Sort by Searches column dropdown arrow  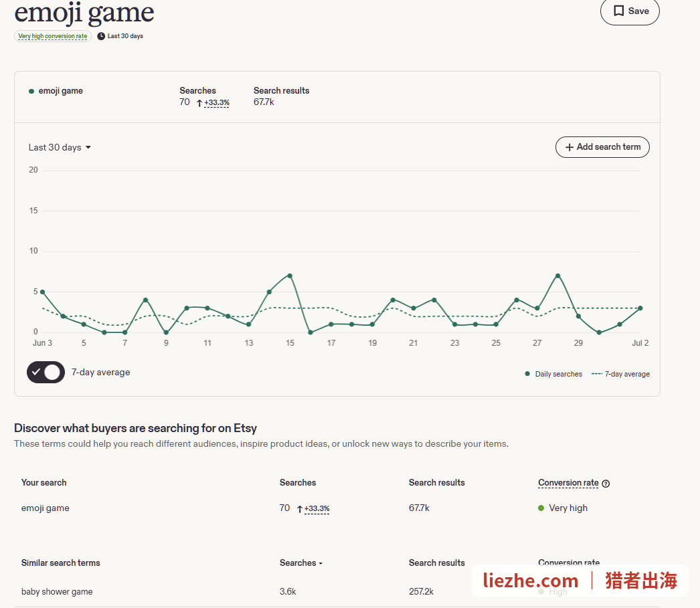coord(321,563)
